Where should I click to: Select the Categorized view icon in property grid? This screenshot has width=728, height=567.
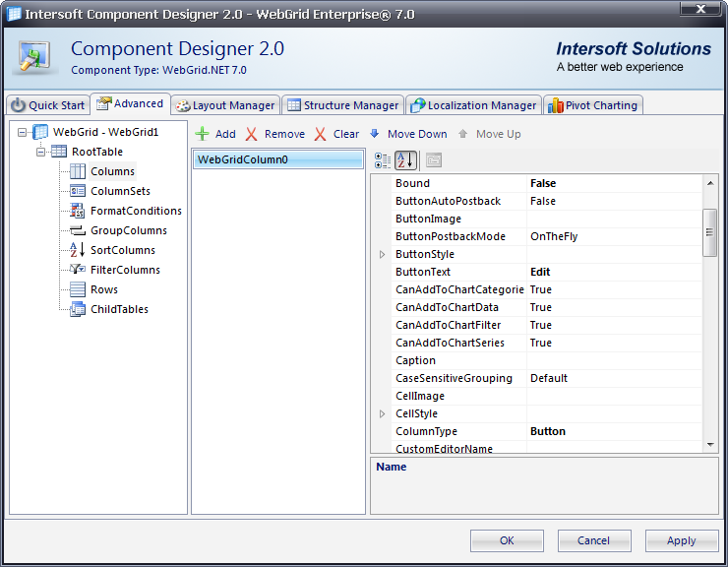pyautogui.click(x=384, y=160)
